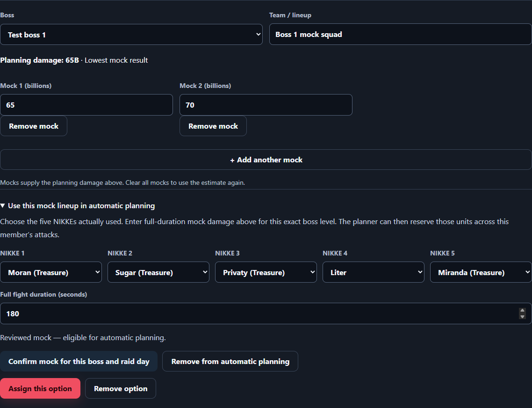Click the 'Boss' label above the dropdown
The image size is (532, 408).
click(7, 15)
